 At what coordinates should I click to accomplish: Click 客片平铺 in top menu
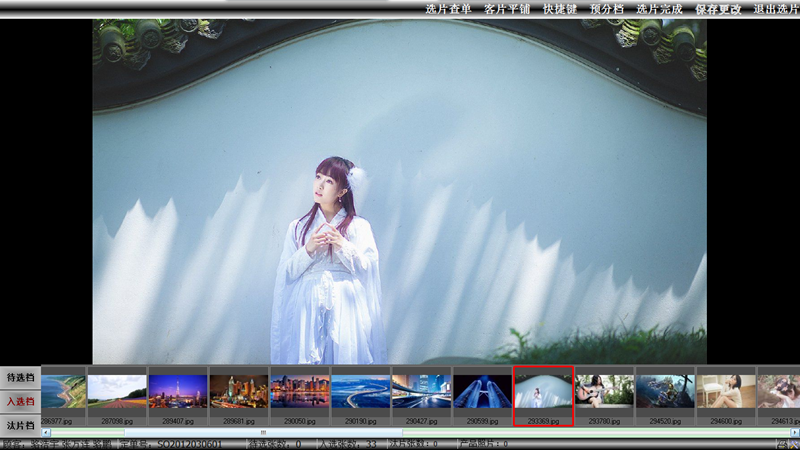507,9
